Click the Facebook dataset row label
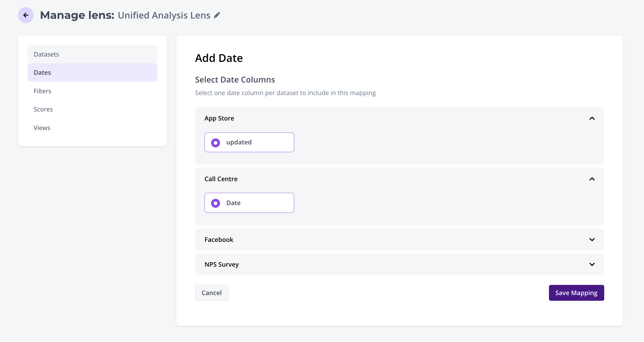 coord(219,240)
